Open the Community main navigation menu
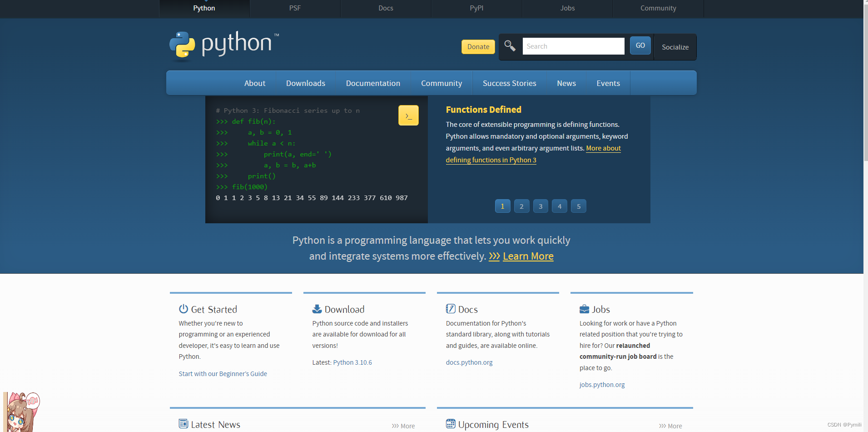 point(441,83)
